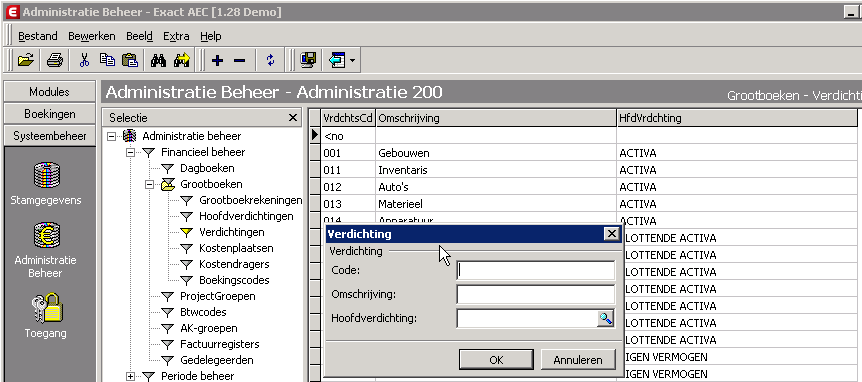Image resolution: width=862 pixels, height=382 pixels.
Task: Click the lookup magnifier in Hoofdverdichting field
Action: [x=605, y=318]
